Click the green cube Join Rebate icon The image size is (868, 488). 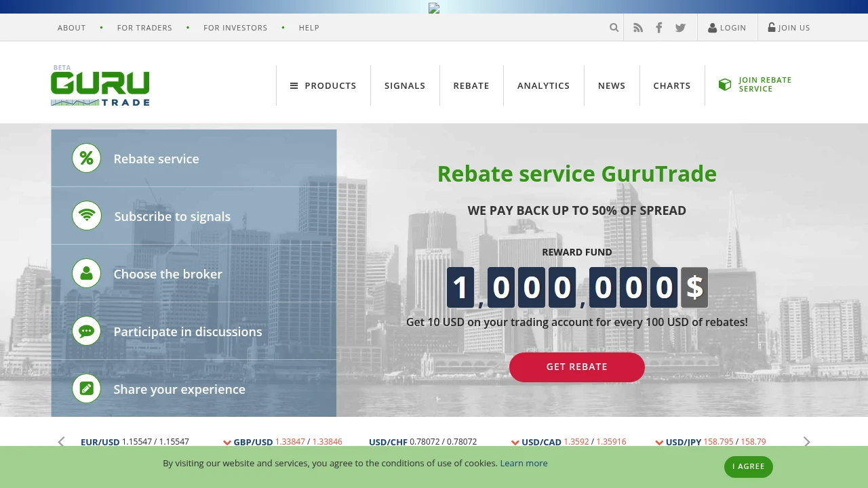(725, 85)
